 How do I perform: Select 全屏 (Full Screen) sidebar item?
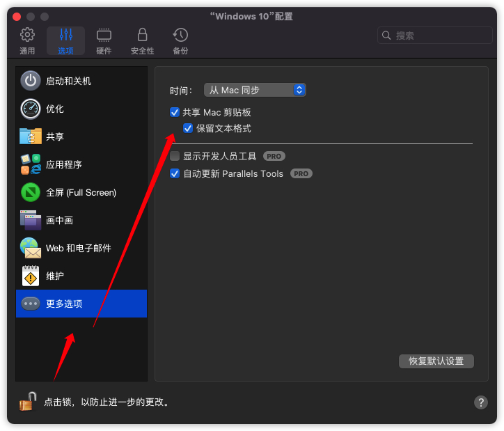point(81,192)
